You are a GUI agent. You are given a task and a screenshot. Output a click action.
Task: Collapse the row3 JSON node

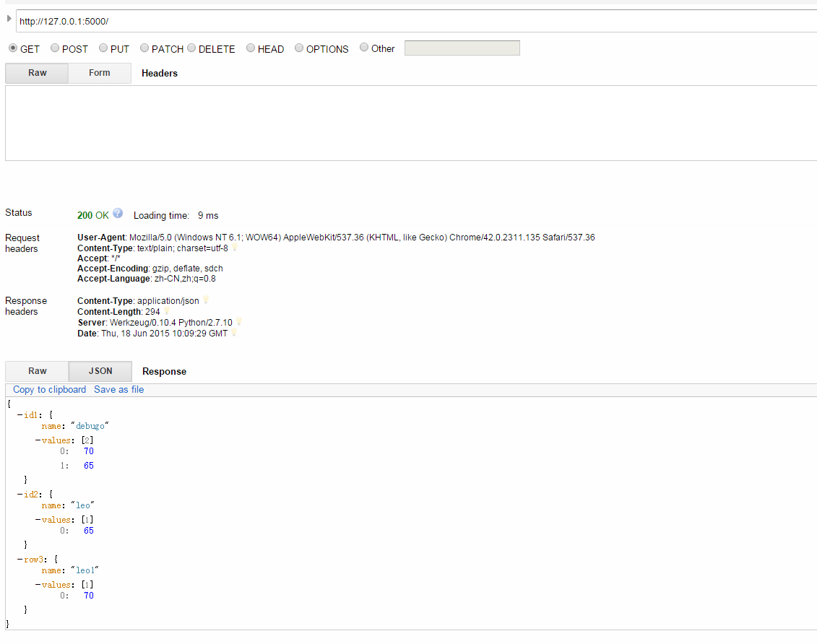(20, 560)
